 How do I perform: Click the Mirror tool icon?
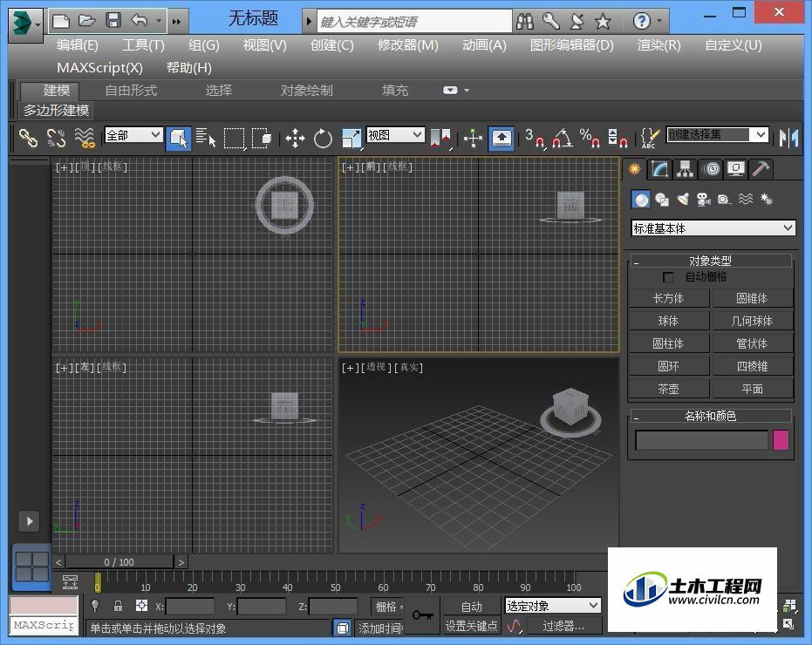pos(789,139)
